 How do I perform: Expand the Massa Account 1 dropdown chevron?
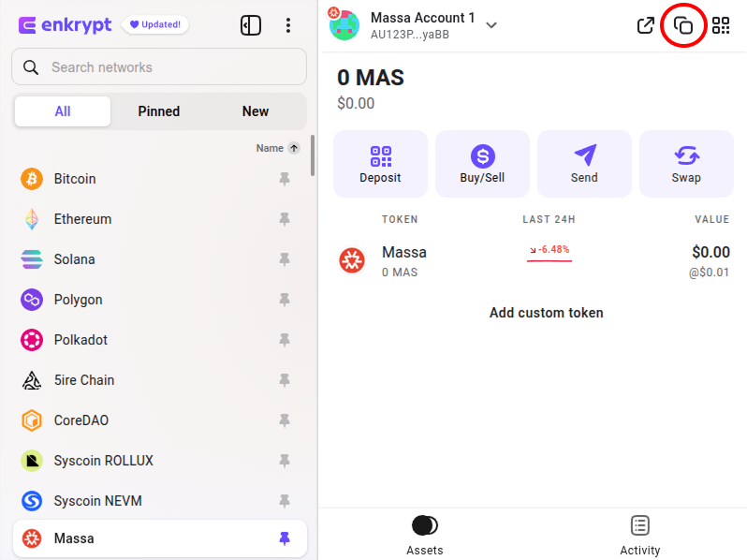tap(491, 24)
